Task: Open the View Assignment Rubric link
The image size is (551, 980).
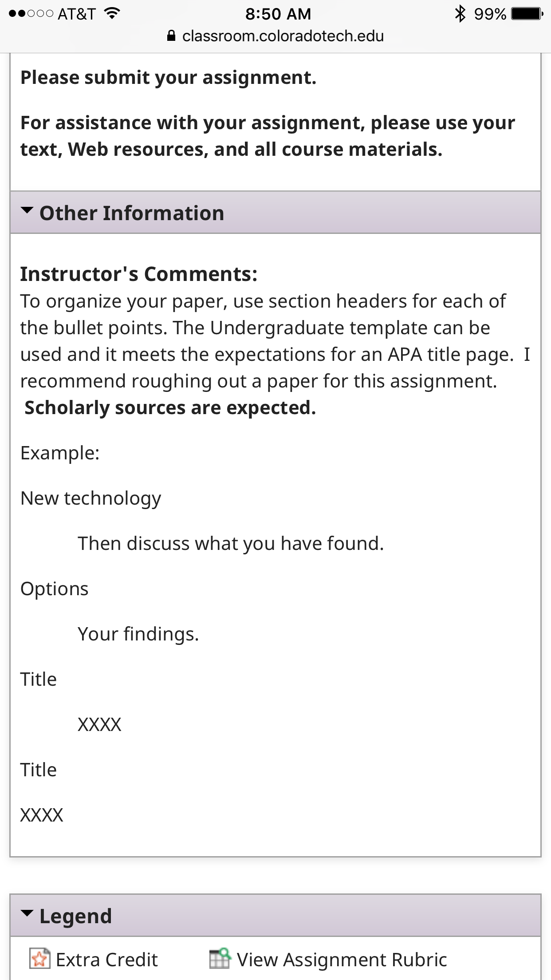Action: (342, 960)
